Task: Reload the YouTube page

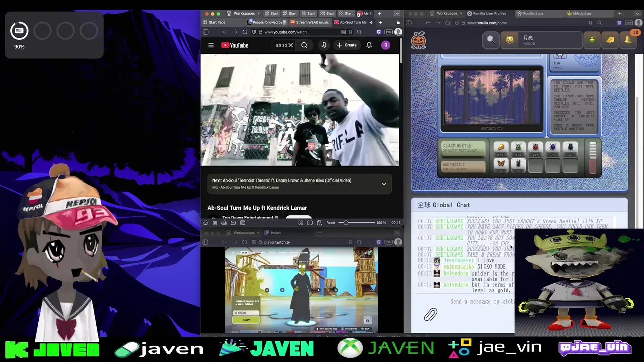Action: [245, 32]
